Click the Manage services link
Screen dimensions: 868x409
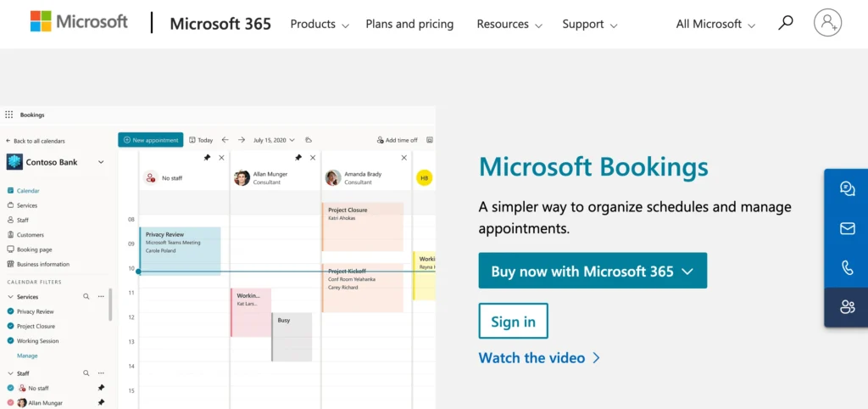27,356
